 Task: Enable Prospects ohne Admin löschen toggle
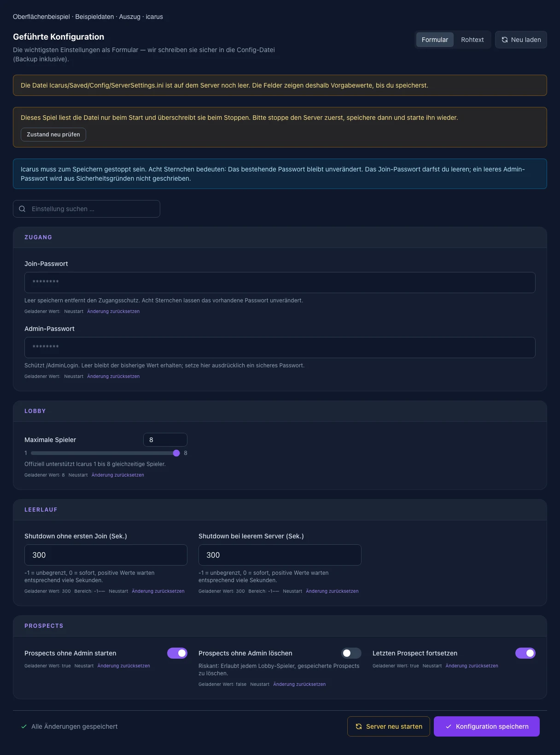point(351,653)
